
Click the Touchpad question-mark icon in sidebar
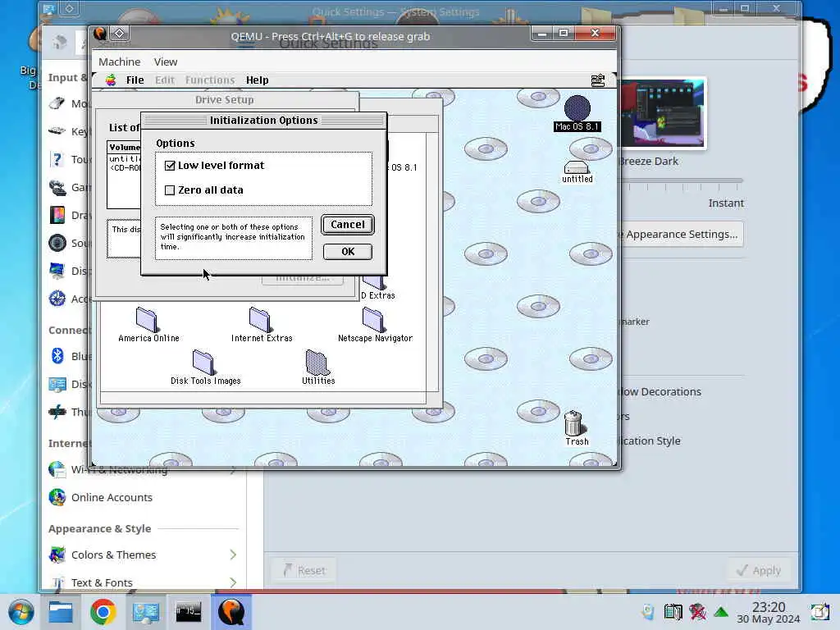point(57,159)
